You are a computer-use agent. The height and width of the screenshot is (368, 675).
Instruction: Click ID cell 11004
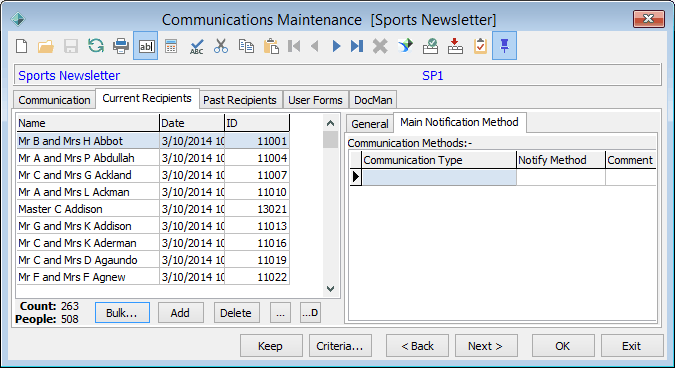[x=257, y=158]
